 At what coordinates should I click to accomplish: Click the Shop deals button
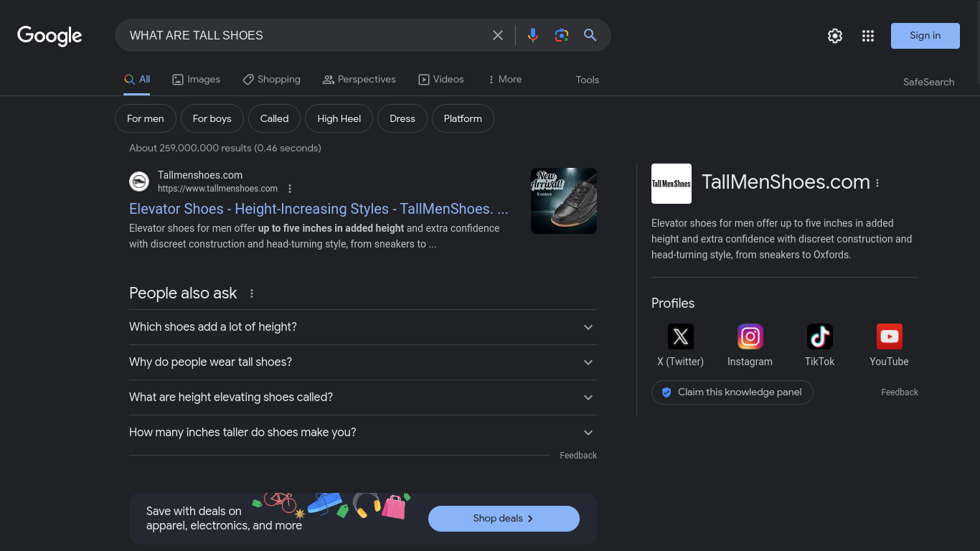tap(504, 519)
